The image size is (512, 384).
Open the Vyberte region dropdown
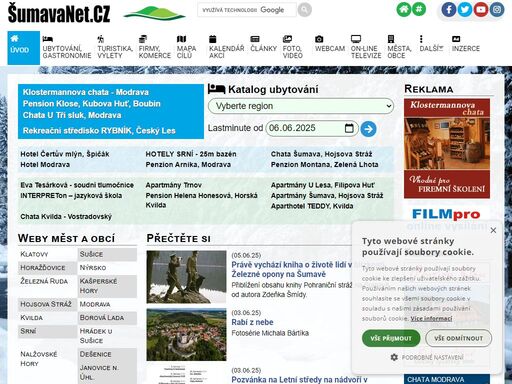coord(301,106)
